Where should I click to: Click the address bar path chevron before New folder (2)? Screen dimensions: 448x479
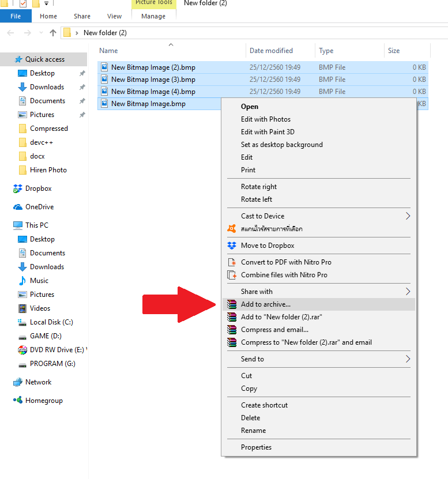point(77,33)
